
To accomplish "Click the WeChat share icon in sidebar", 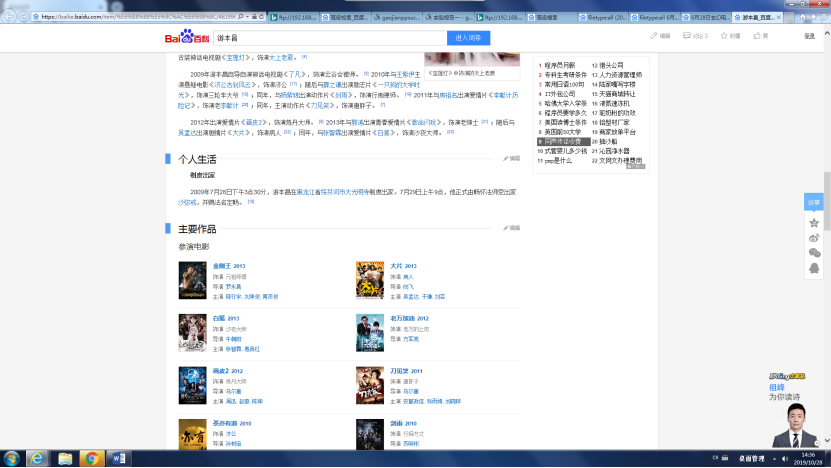I will tap(814, 253).
